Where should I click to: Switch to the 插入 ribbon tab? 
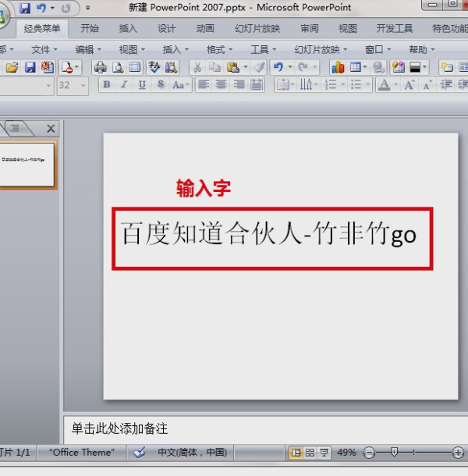128,29
